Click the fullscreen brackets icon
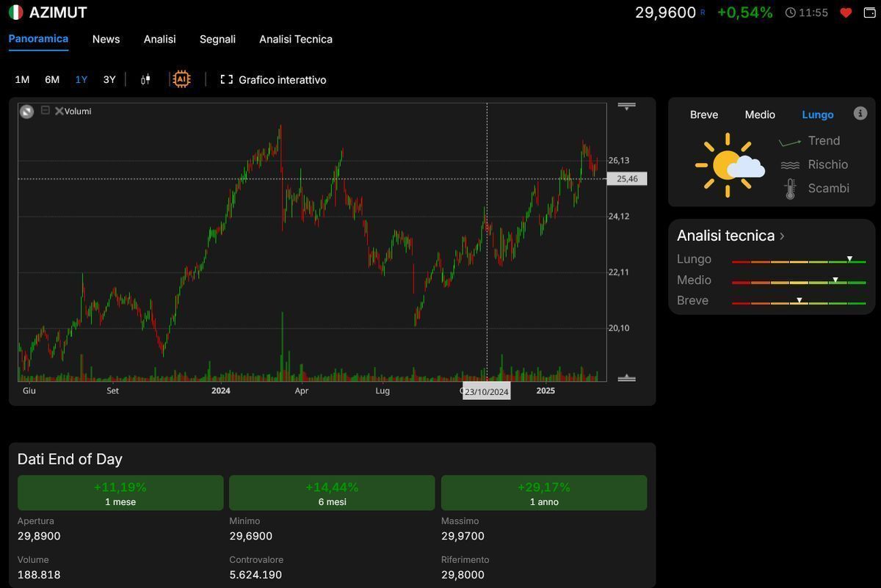 227,79
